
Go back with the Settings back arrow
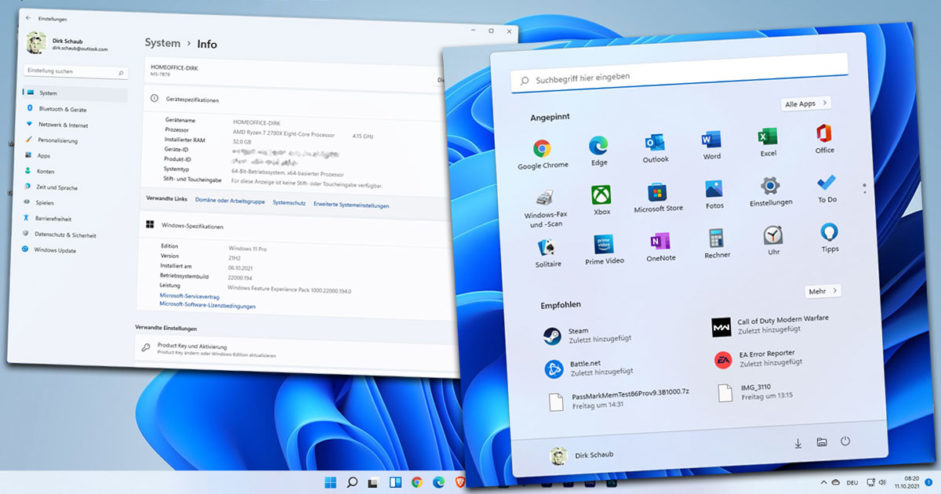tap(28, 18)
